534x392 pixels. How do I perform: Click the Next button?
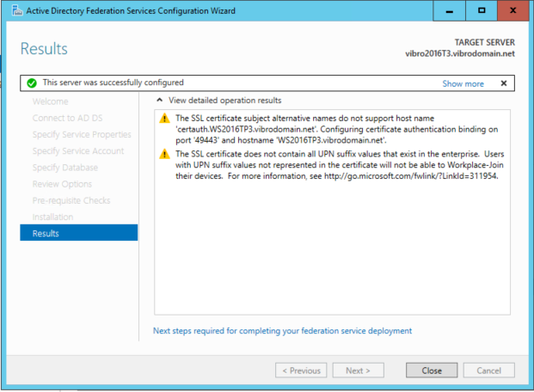359,371
